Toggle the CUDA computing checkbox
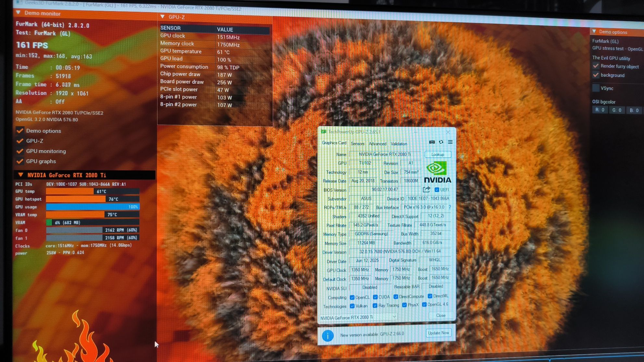644x362 pixels. (375, 297)
